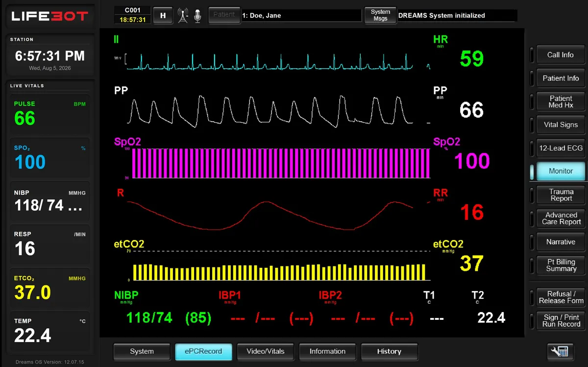Open System Msgs
The height and width of the screenshot is (367, 588).
click(380, 15)
